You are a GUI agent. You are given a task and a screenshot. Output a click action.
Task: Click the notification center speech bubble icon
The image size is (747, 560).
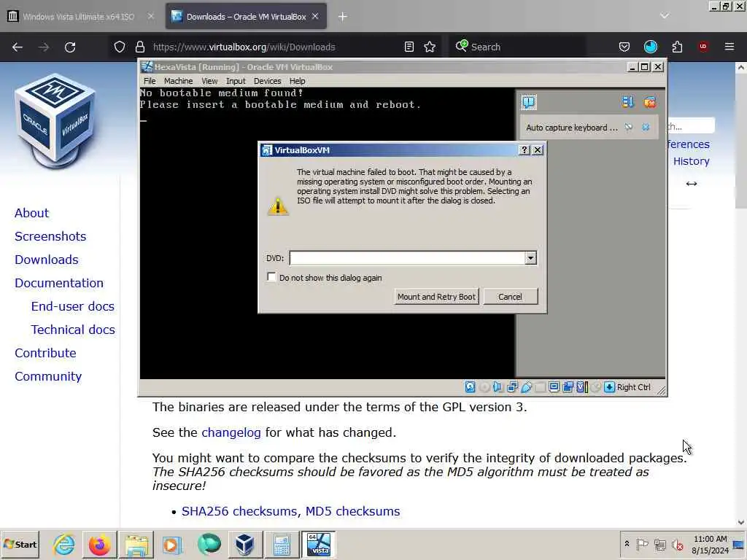(x=528, y=102)
